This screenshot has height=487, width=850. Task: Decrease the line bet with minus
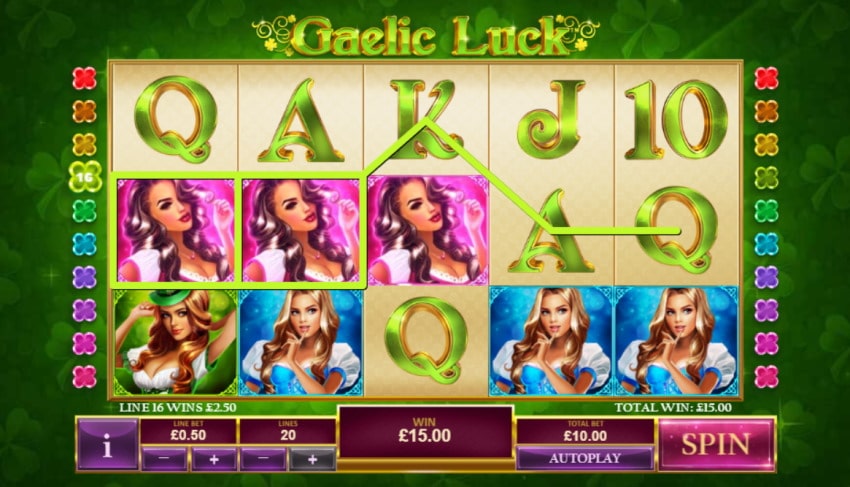(x=164, y=459)
